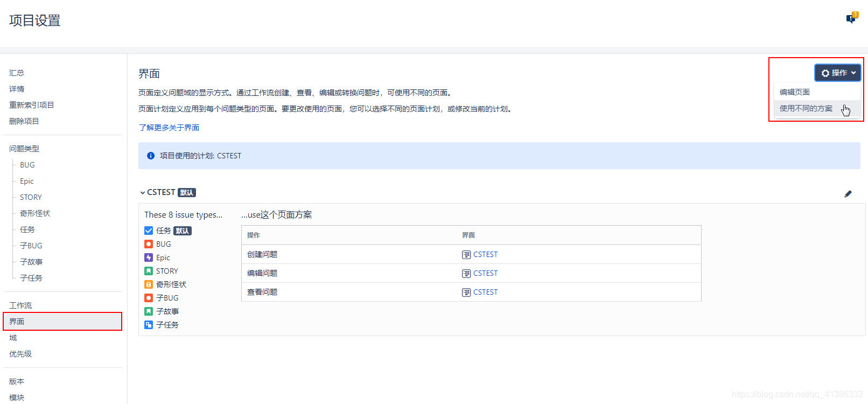Open CSTEST link for 查看问题
The height and width of the screenshot is (404, 868).
click(485, 292)
